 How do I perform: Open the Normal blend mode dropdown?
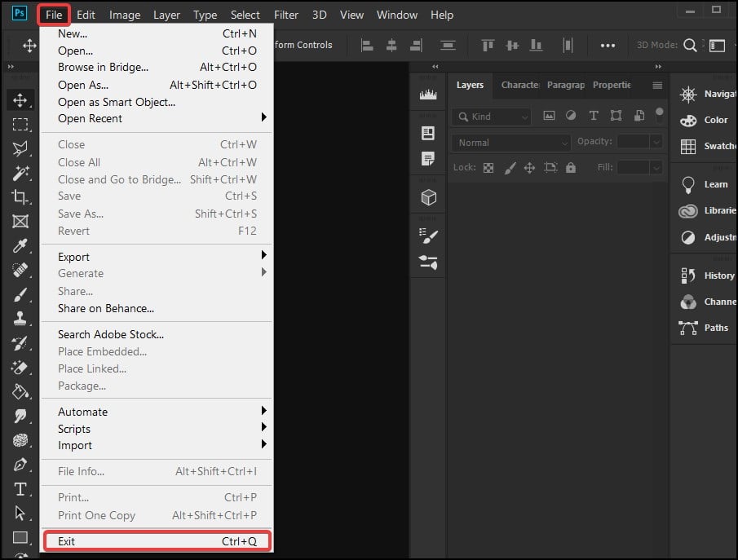tap(510, 142)
